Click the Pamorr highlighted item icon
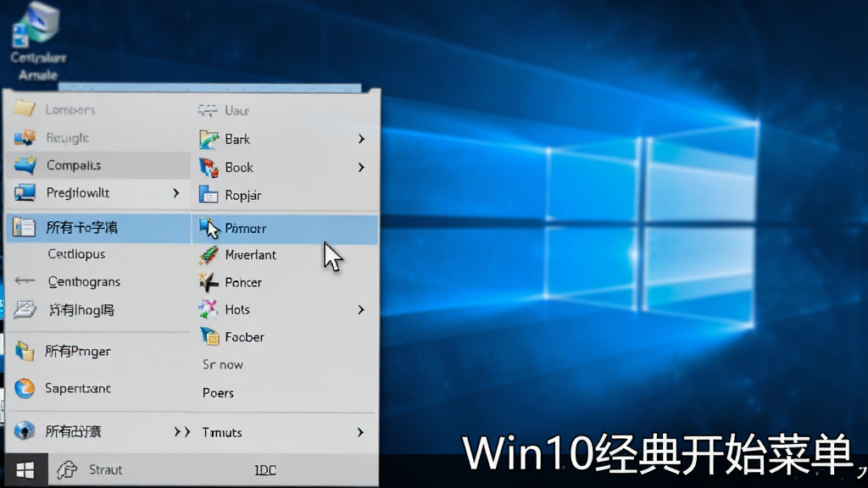The image size is (868, 488). pyautogui.click(x=209, y=228)
